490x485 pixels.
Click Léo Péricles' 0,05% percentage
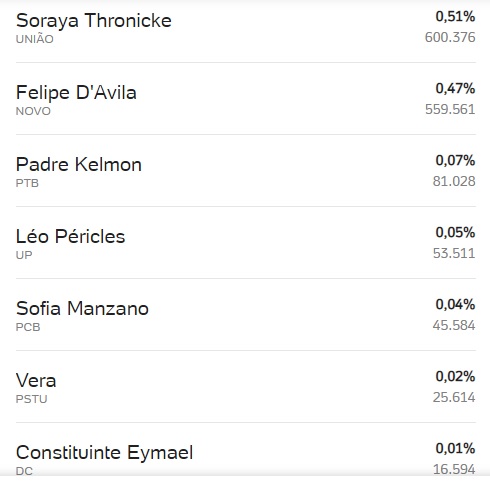click(x=455, y=232)
